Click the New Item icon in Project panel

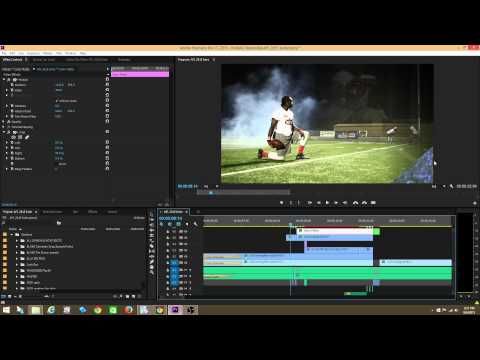[134, 296]
